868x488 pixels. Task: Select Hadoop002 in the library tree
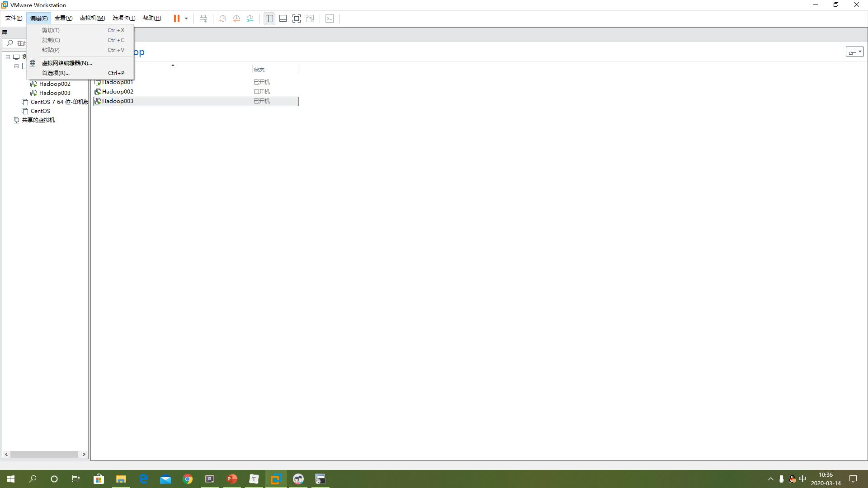pyautogui.click(x=55, y=84)
